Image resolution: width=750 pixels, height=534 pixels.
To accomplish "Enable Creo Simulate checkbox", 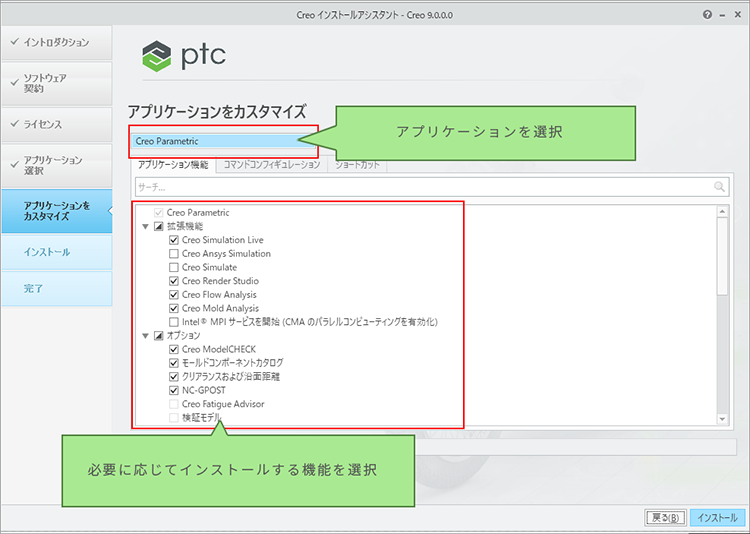I will point(174,267).
